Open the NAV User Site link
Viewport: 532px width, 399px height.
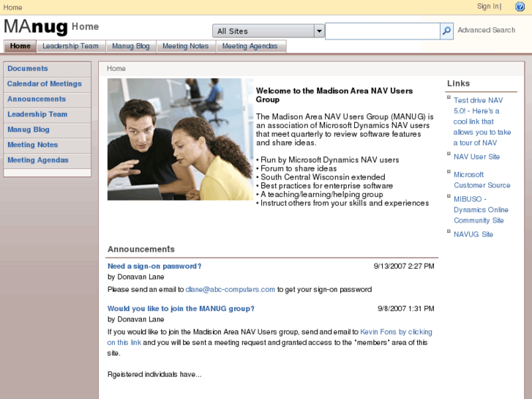click(476, 157)
